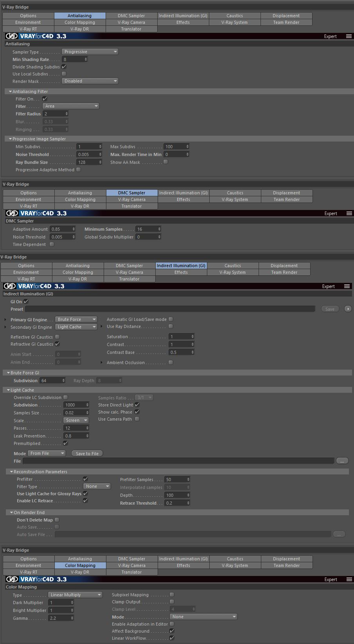
Task: Open Render Mask dropdown showing Disabled
Action: (x=90, y=81)
